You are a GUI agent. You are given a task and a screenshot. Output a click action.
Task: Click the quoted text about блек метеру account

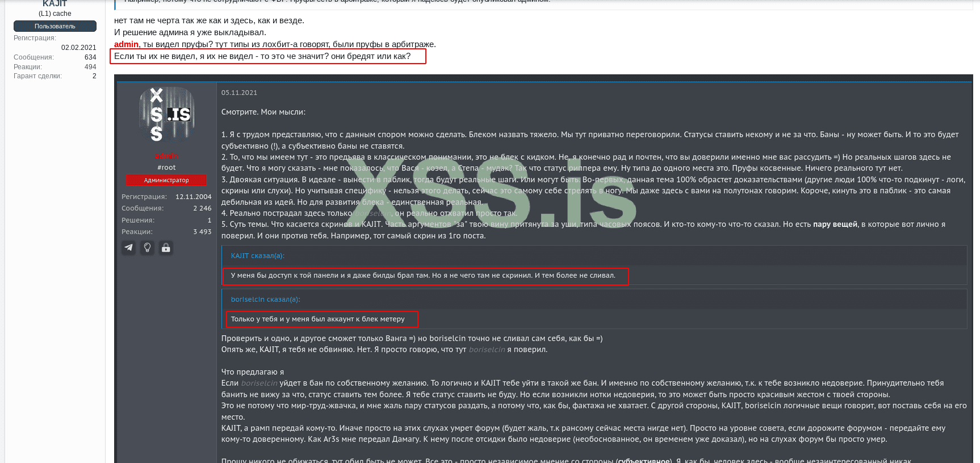tap(317, 319)
